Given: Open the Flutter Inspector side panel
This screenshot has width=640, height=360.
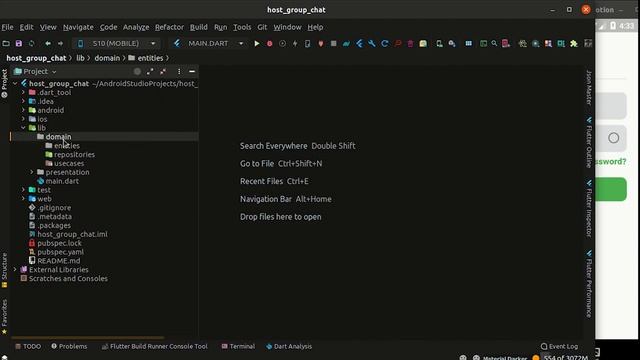Looking at the screenshot, I should point(589,209).
